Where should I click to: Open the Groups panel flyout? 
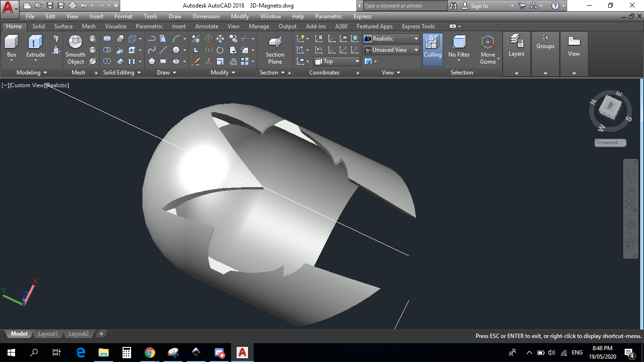pyautogui.click(x=545, y=74)
